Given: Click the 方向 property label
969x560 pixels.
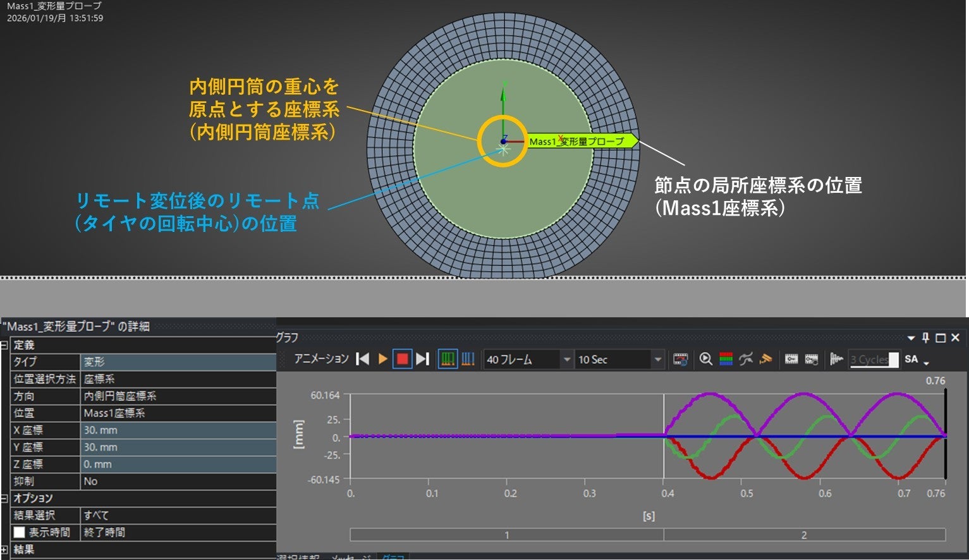Looking at the screenshot, I should 25,396.
